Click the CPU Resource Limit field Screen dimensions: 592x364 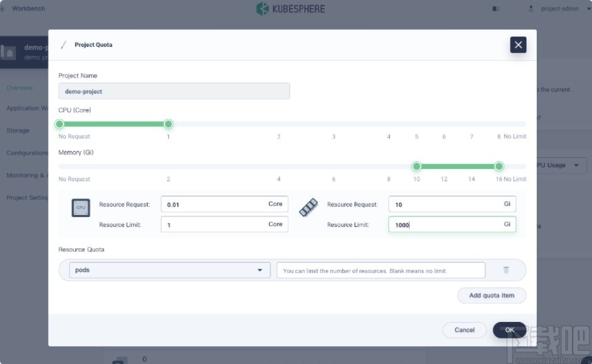[224, 225]
